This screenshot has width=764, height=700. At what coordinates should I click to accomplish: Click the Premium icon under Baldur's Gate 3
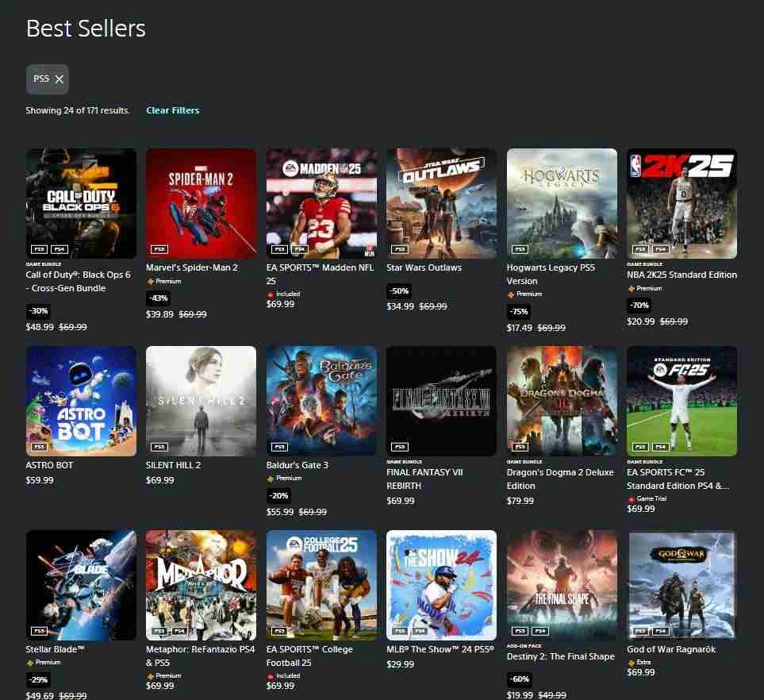271,479
